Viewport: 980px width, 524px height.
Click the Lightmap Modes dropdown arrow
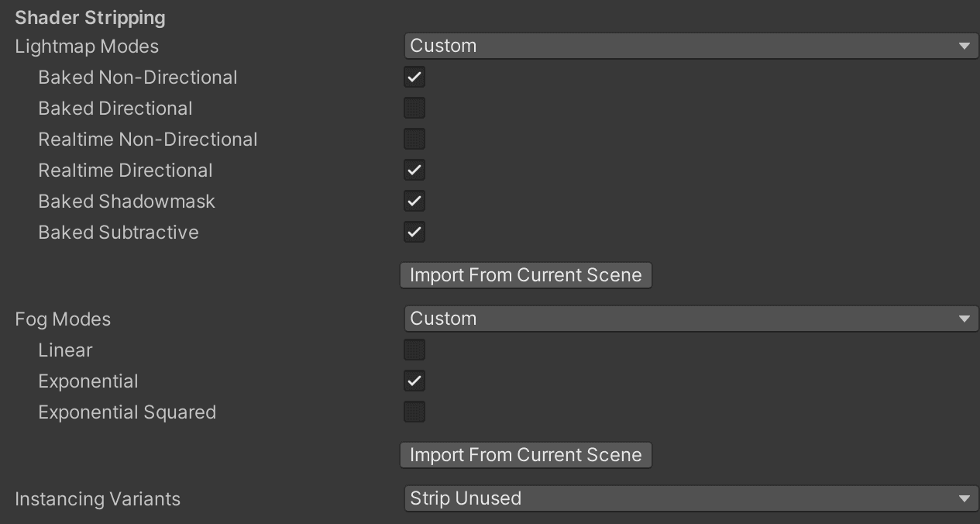[x=965, y=46]
